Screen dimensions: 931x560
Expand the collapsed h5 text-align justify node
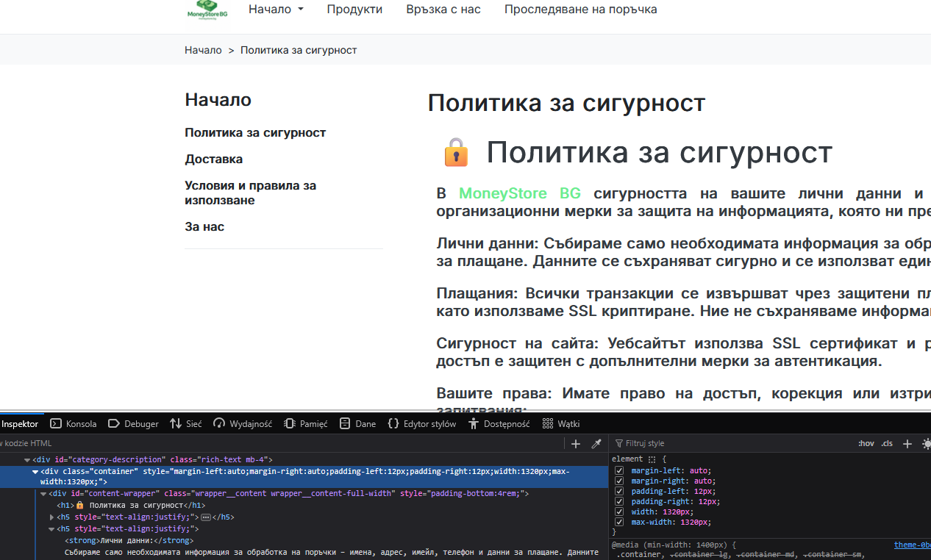[x=51, y=517]
